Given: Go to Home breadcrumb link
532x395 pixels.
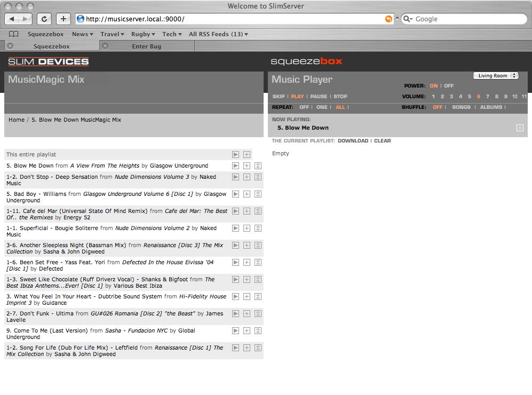Looking at the screenshot, I should point(17,120).
